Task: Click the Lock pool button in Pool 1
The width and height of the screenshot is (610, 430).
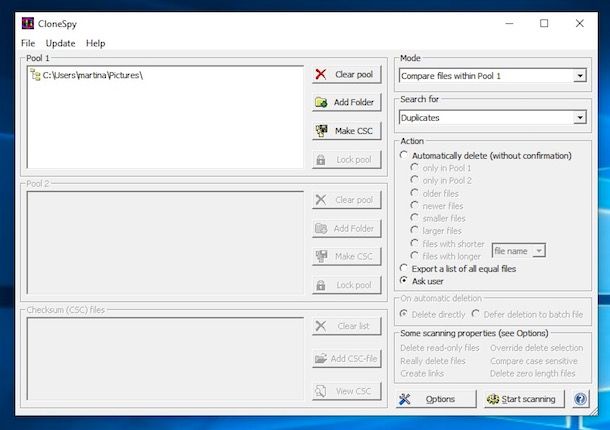Action: [347, 160]
